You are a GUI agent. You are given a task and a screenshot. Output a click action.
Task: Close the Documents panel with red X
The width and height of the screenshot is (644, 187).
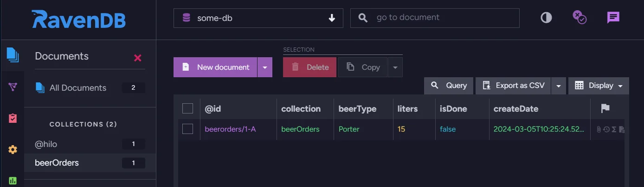[137, 58]
